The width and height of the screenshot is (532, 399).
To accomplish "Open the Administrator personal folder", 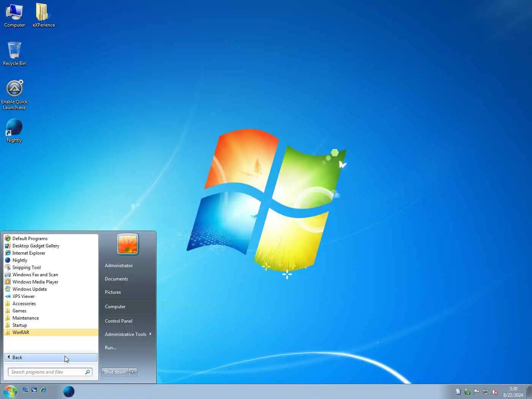I will pyautogui.click(x=127, y=266).
